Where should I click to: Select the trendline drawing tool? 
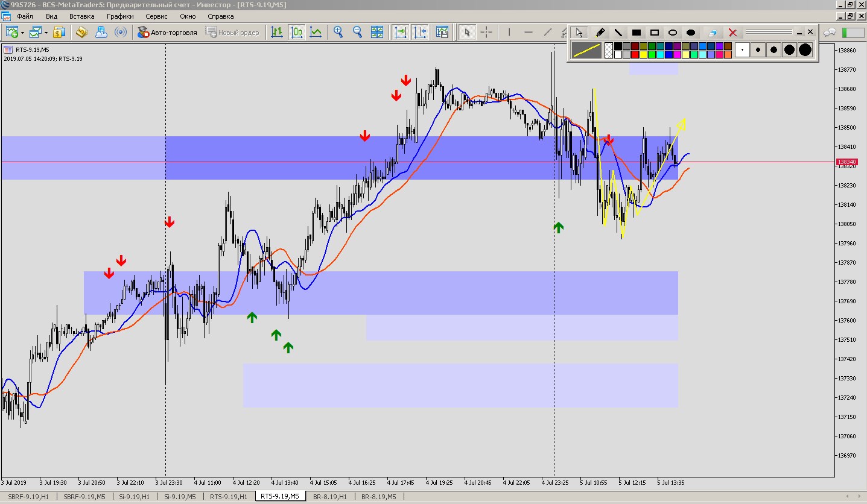point(548,32)
